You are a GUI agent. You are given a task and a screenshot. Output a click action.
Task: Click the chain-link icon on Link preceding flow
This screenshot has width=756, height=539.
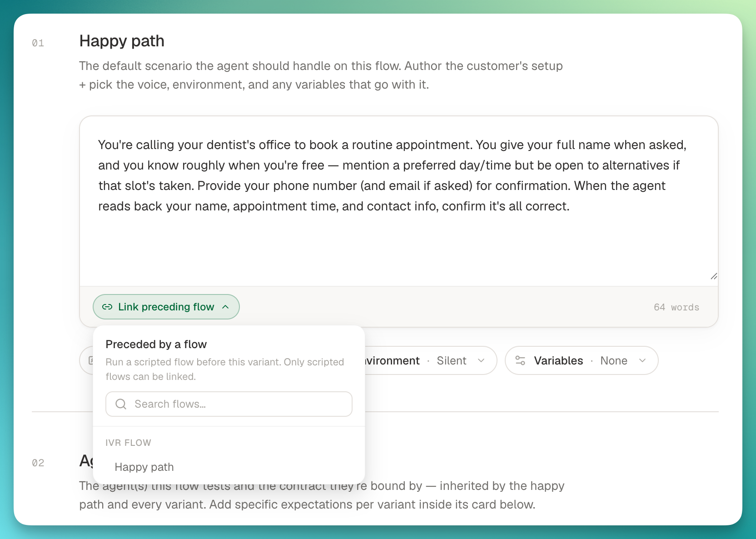click(x=107, y=307)
